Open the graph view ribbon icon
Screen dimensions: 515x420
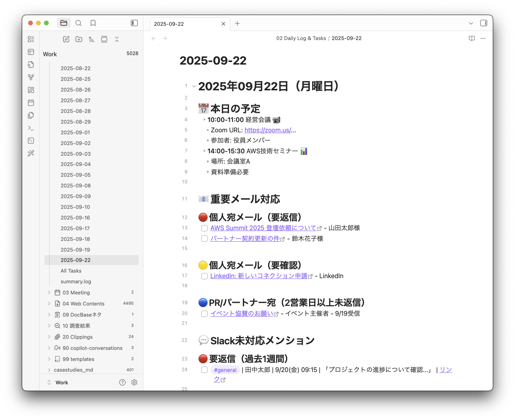[x=31, y=77]
